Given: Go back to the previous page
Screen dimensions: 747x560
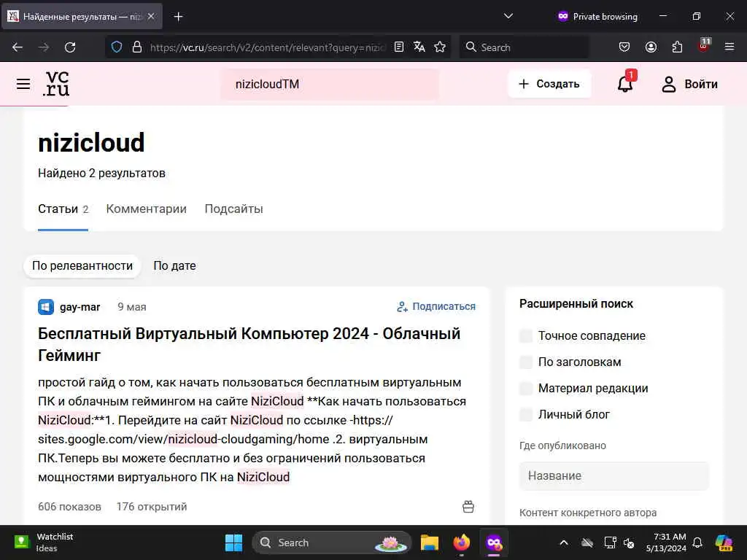Looking at the screenshot, I should coord(18,47).
